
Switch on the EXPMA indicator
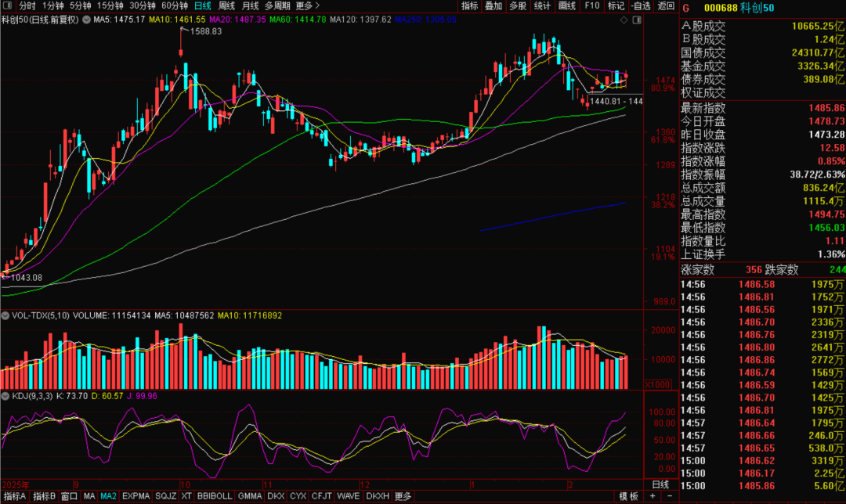136,496
